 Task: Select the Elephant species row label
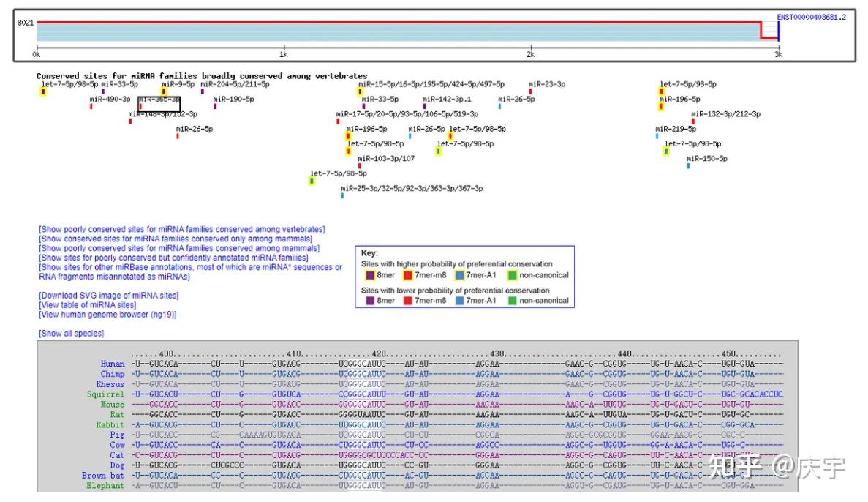[x=105, y=485]
